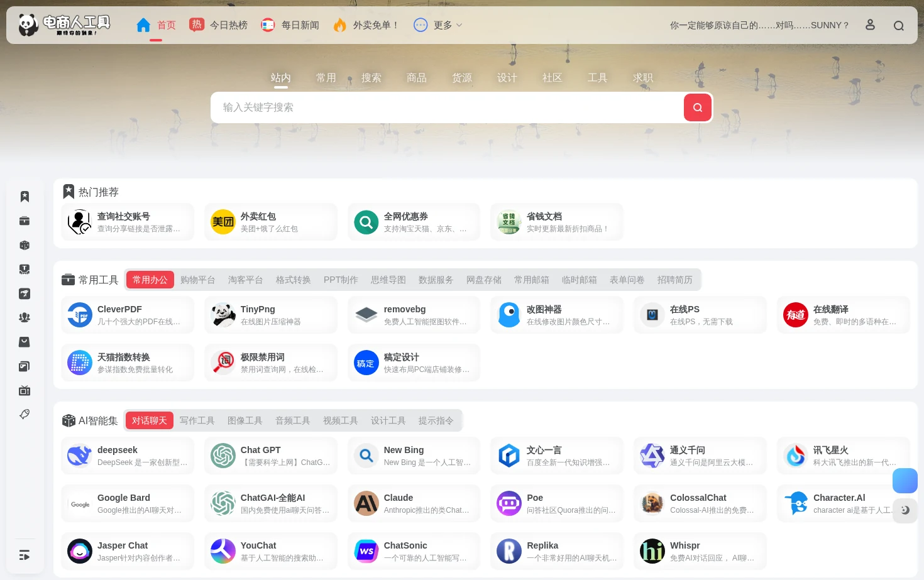924x580 pixels.
Task: Open the 改图神器 card
Action: tap(557, 315)
